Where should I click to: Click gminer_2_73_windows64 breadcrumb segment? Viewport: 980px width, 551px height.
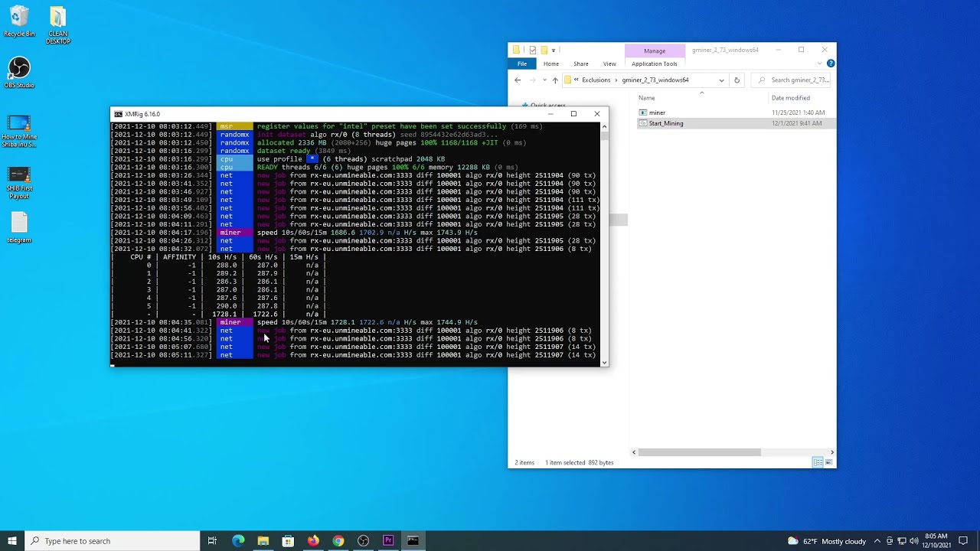click(655, 80)
